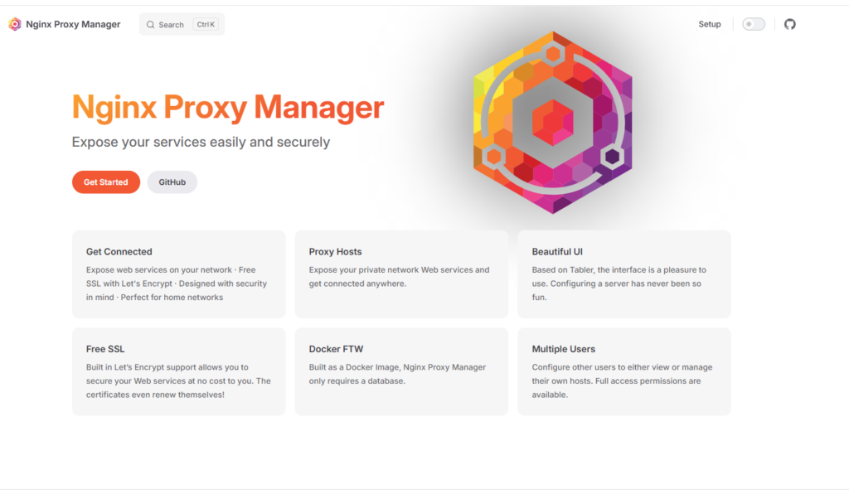This screenshot has width=849, height=504.
Task: Click the Get Started button
Action: (x=105, y=182)
